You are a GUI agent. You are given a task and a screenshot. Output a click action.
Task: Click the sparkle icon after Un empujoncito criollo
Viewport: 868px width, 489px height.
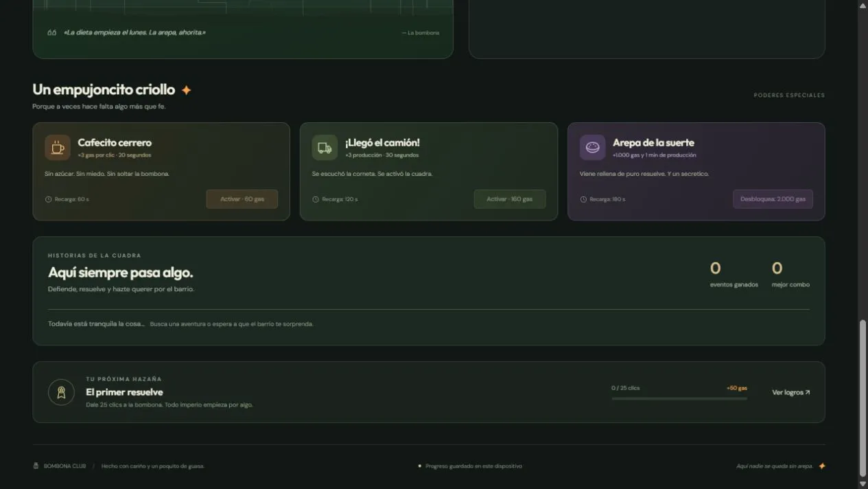tap(186, 90)
